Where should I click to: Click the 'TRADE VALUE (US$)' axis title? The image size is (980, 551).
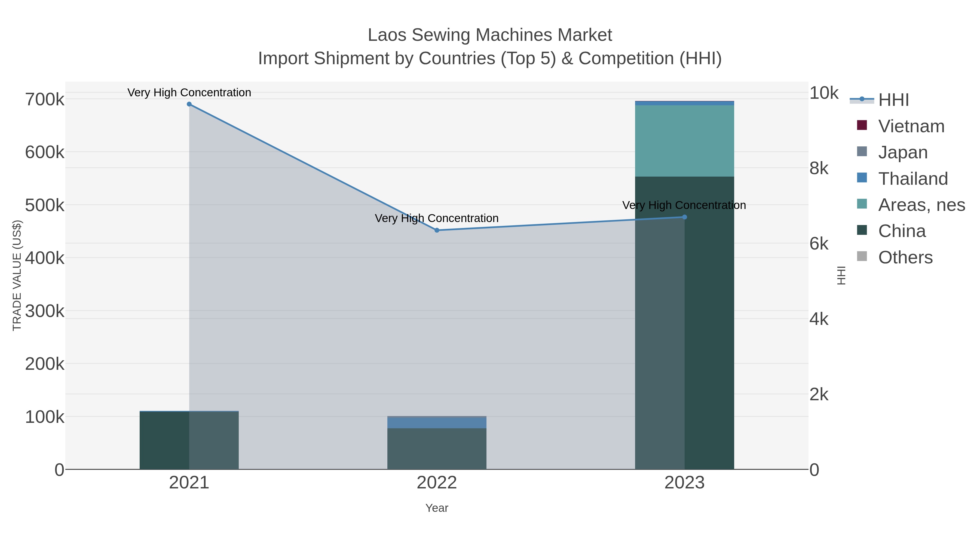(x=17, y=275)
